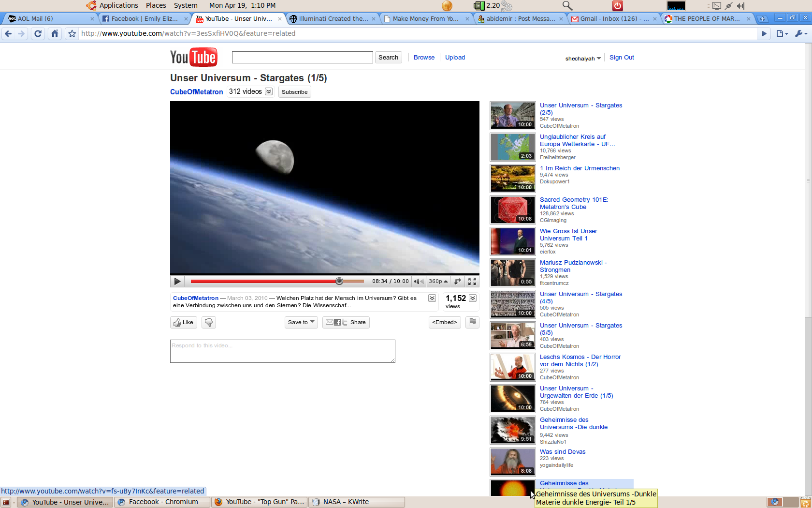Click the volume speaker icon in system tray
The width and height of the screenshot is (812, 508).
740,6
